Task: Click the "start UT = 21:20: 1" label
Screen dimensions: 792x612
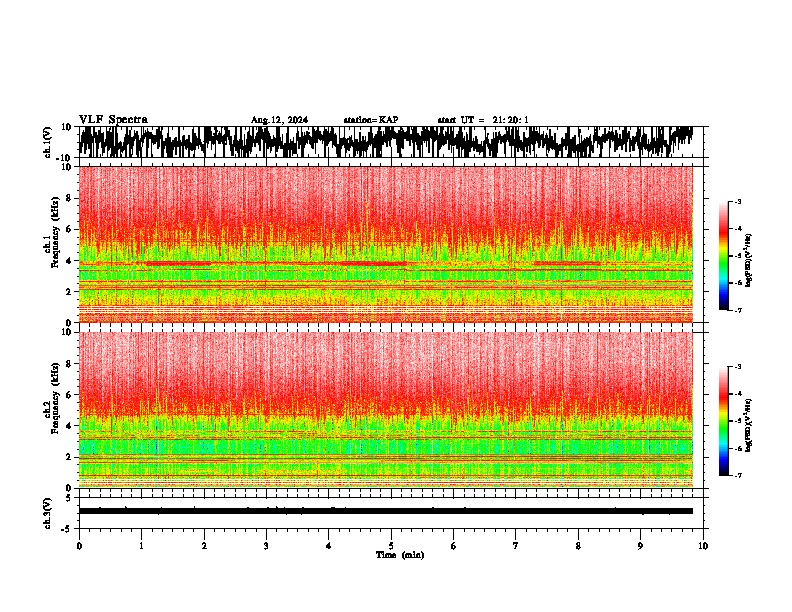Action: coord(483,120)
